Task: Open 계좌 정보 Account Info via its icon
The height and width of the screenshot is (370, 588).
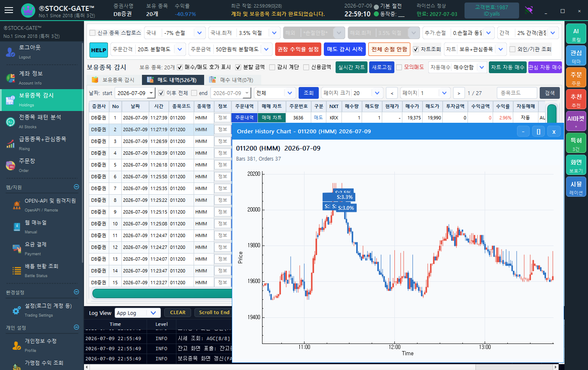Action: click(x=10, y=78)
